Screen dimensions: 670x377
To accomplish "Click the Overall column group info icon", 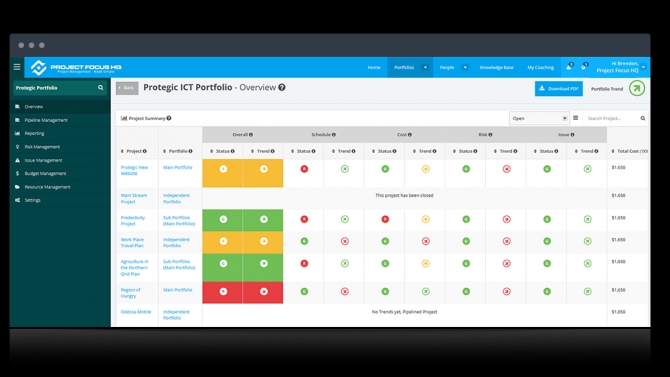I will [x=251, y=135].
